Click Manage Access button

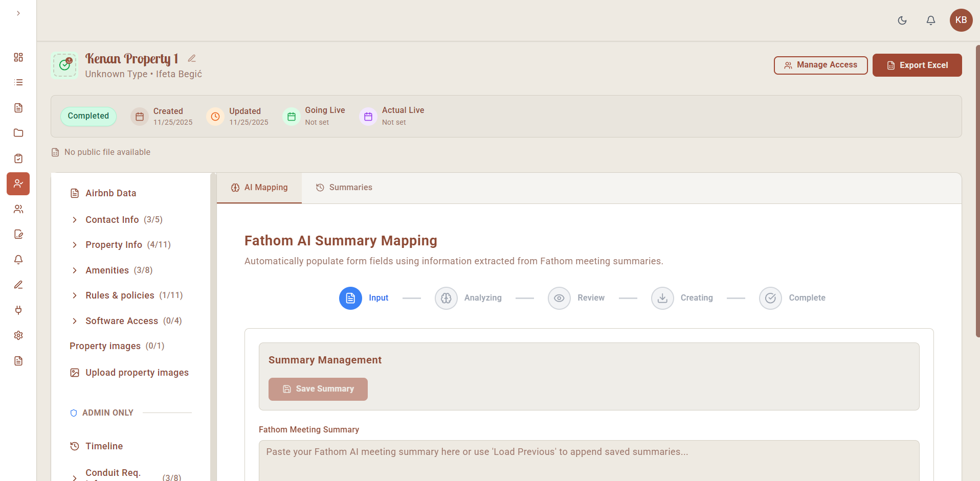(820, 65)
